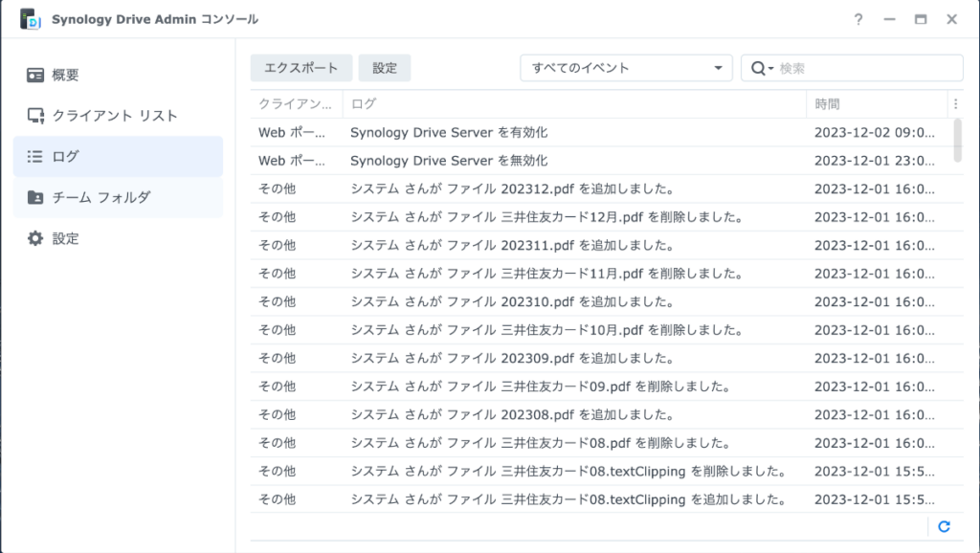Select log entry for 202309.pdf added
Viewport: 980px width, 553px height.
click(x=606, y=358)
